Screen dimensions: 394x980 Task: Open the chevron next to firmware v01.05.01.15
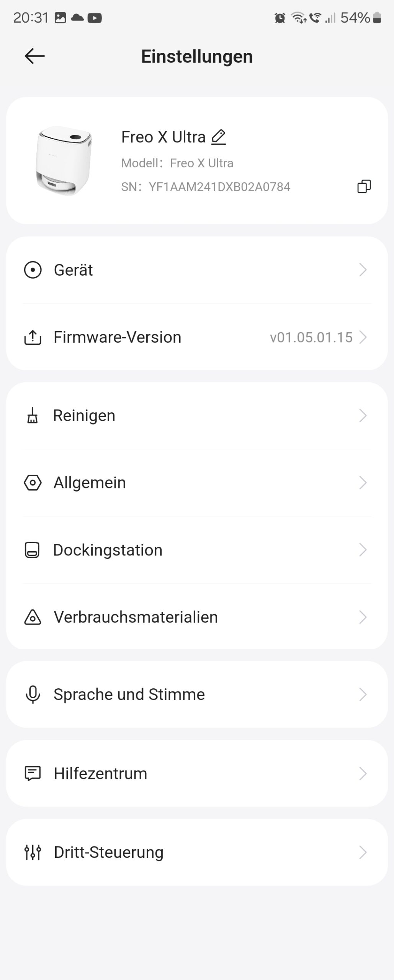click(x=363, y=337)
